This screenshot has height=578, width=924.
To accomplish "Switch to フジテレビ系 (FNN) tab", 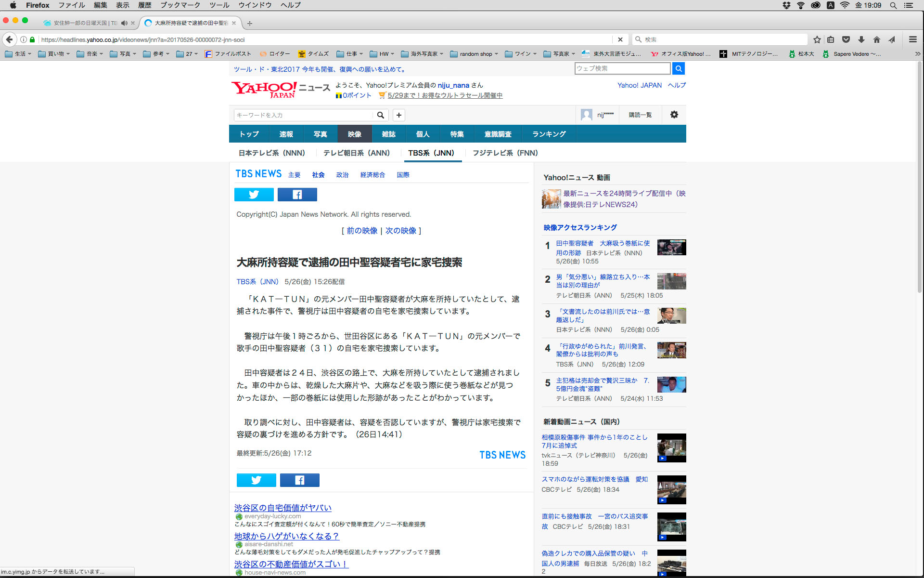I will point(505,153).
